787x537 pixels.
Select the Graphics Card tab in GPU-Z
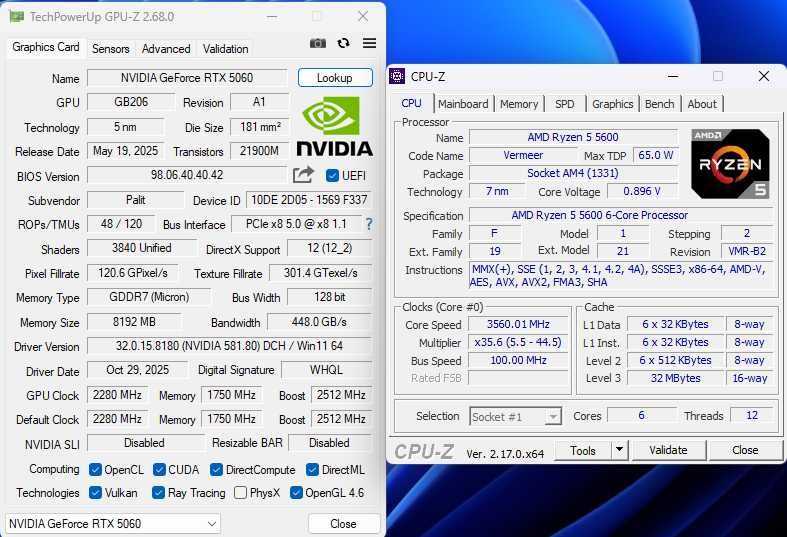pos(46,47)
